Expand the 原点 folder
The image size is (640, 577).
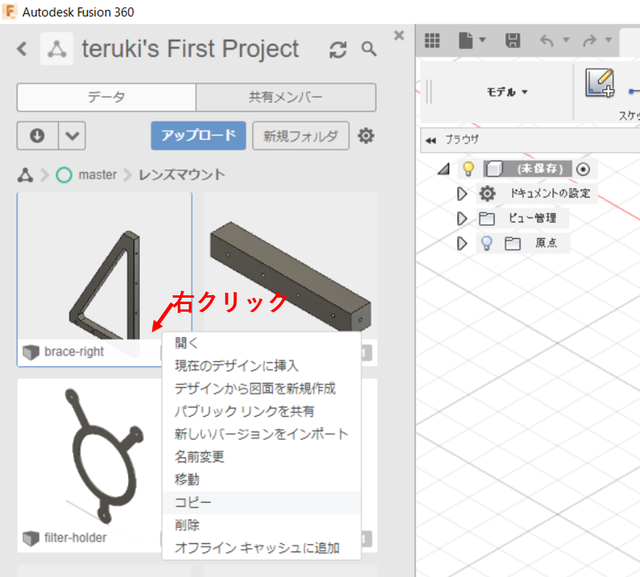click(462, 244)
